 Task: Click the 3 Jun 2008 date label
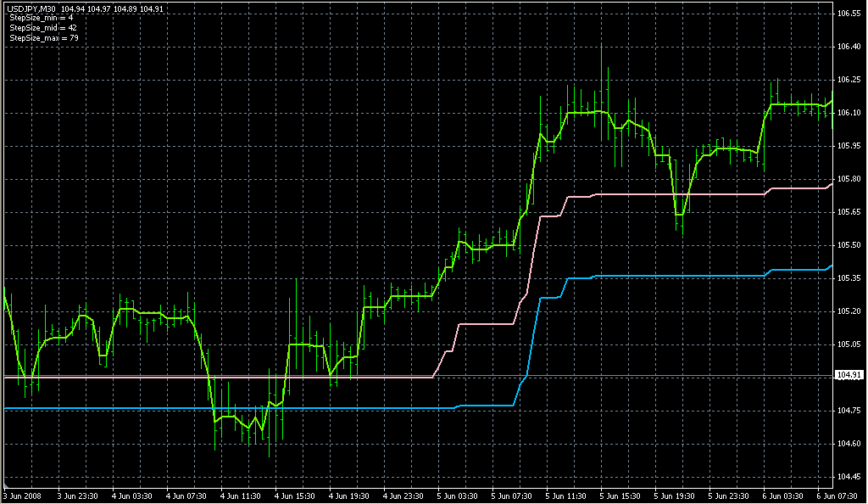point(23,496)
